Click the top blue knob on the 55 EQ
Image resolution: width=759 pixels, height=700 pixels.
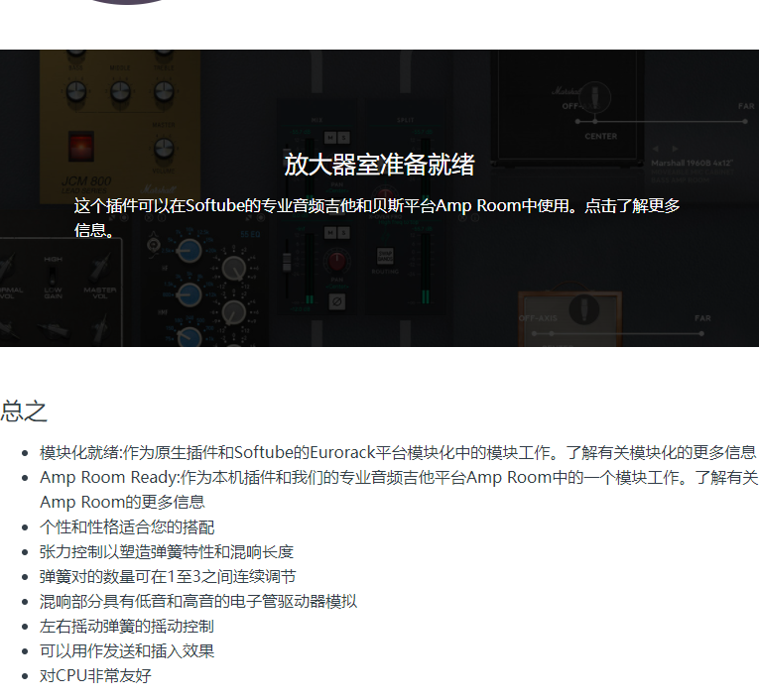pyautogui.click(x=189, y=251)
